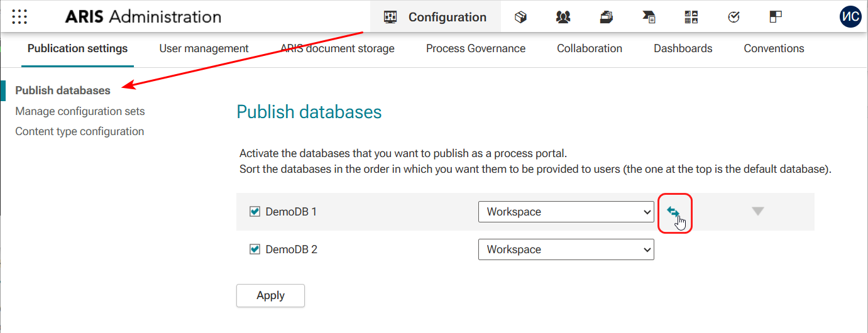Open the stacked documents icon in header
Screen dimensions: 868x333
pyautogui.click(x=606, y=17)
